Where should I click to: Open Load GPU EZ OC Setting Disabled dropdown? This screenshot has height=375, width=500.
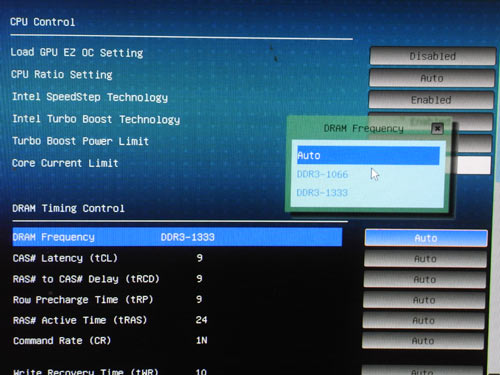[432, 56]
